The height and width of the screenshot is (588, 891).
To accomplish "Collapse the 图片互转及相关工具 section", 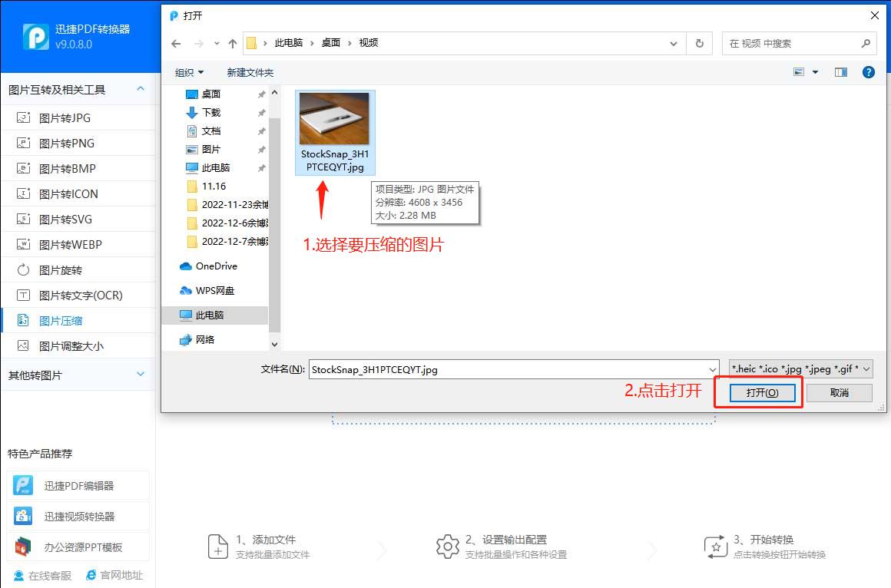I will click(x=141, y=89).
